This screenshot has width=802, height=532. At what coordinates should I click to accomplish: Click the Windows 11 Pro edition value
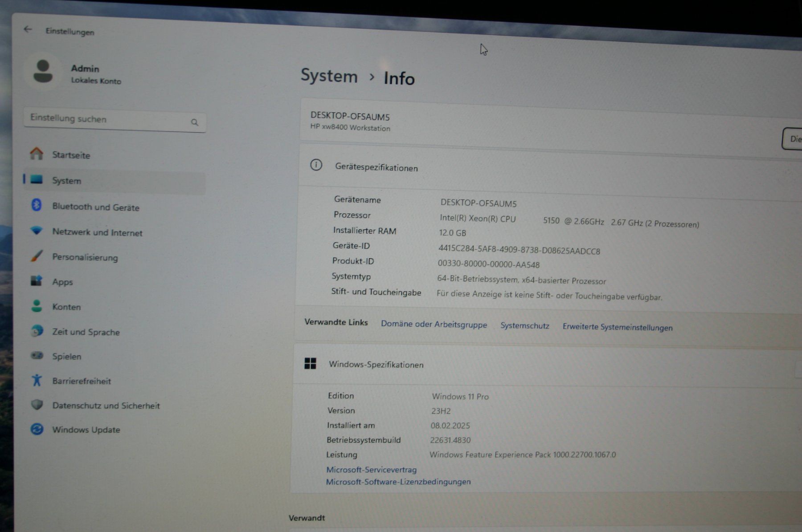[460, 396]
